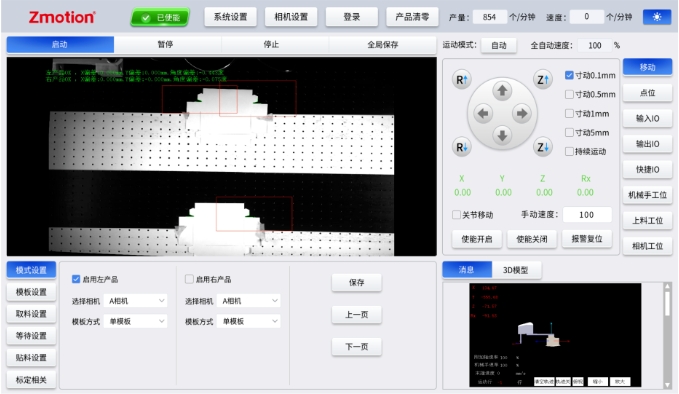Click the 相机设置 button
The image size is (679, 394).
291,17
